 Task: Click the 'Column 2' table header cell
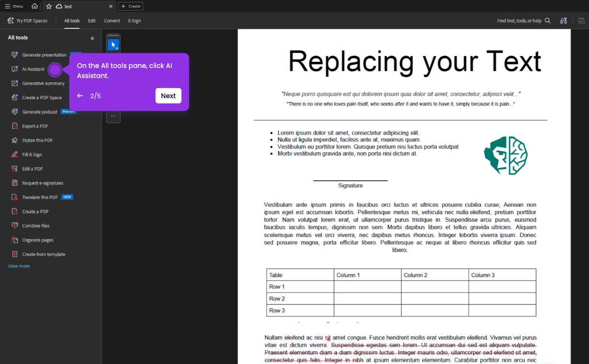tap(435, 275)
